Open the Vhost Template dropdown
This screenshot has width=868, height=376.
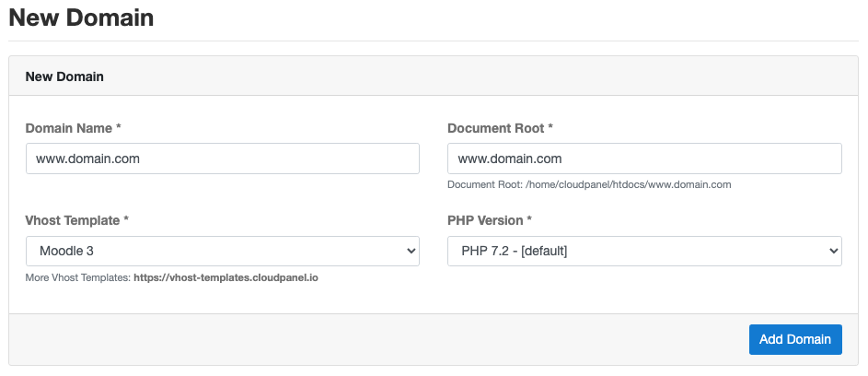click(x=223, y=252)
